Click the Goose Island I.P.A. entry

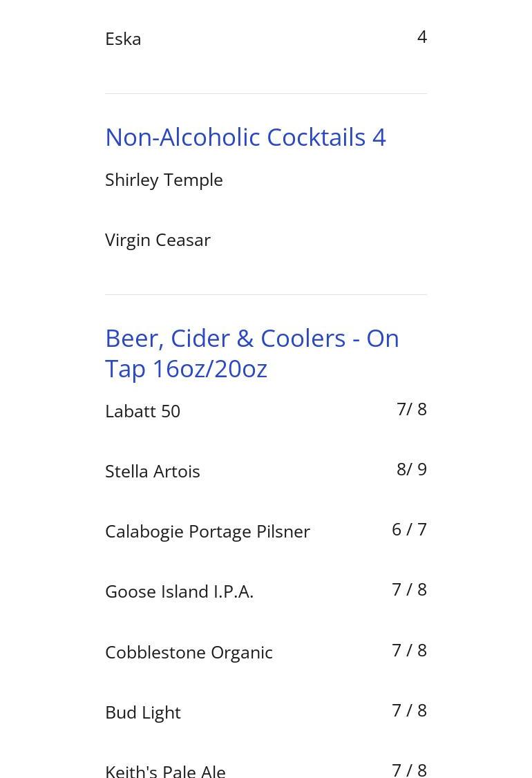[x=179, y=591]
